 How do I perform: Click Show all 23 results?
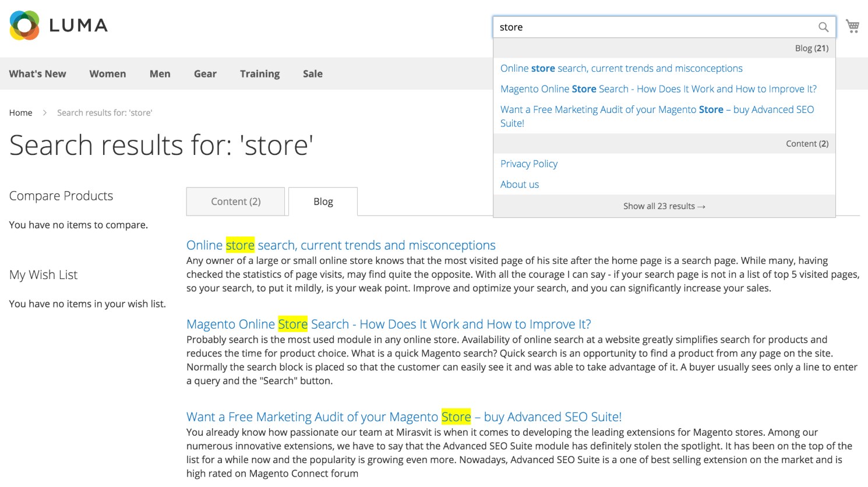coord(664,206)
